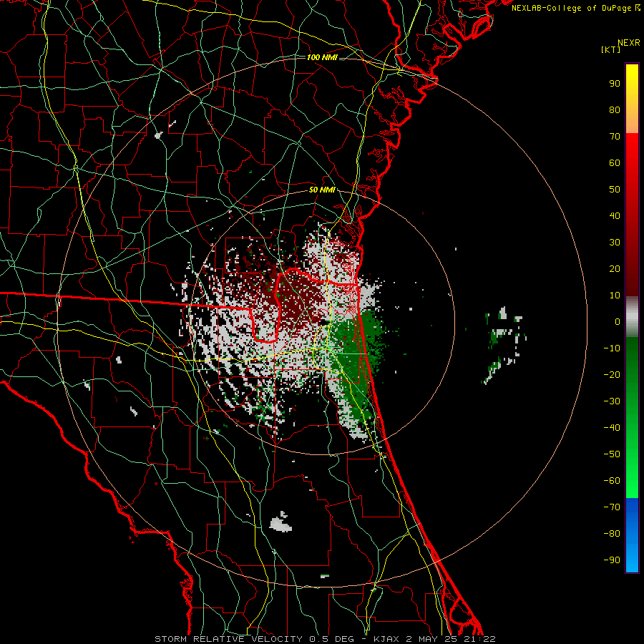Click the 20 value on velocity scale

pos(615,268)
